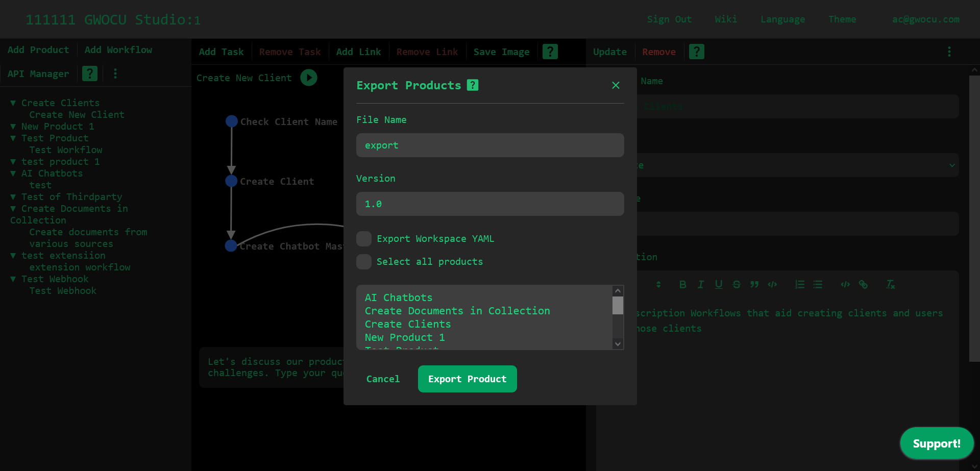Click Add Workflow in left toolbar
The height and width of the screenshot is (471, 980).
118,50
